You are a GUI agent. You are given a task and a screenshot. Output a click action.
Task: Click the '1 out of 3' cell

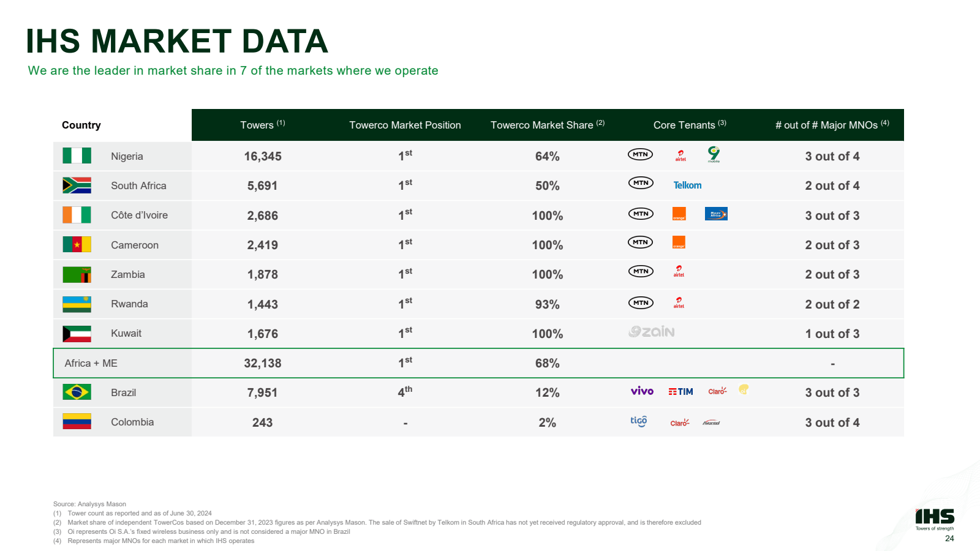(x=832, y=334)
